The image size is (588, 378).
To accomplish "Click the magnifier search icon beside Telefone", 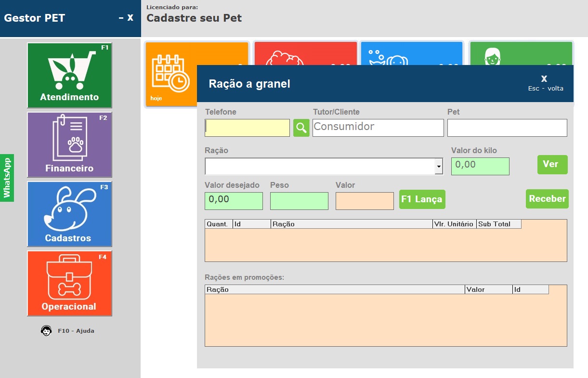I will pos(301,128).
